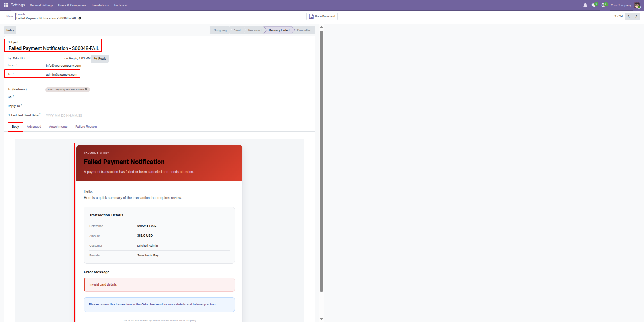644x322 pixels.
Task: Click the 'on Aug 6, 1:03 PM' date
Action: click(77, 58)
